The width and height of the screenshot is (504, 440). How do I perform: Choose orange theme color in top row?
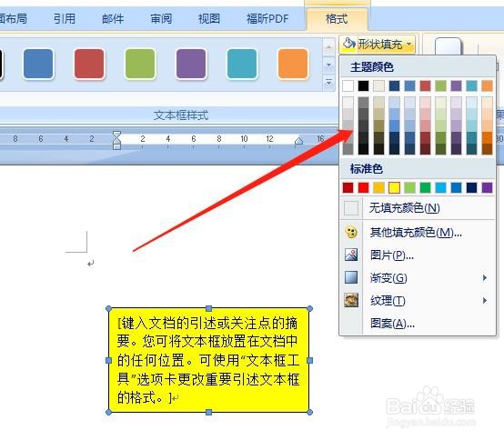(487, 86)
